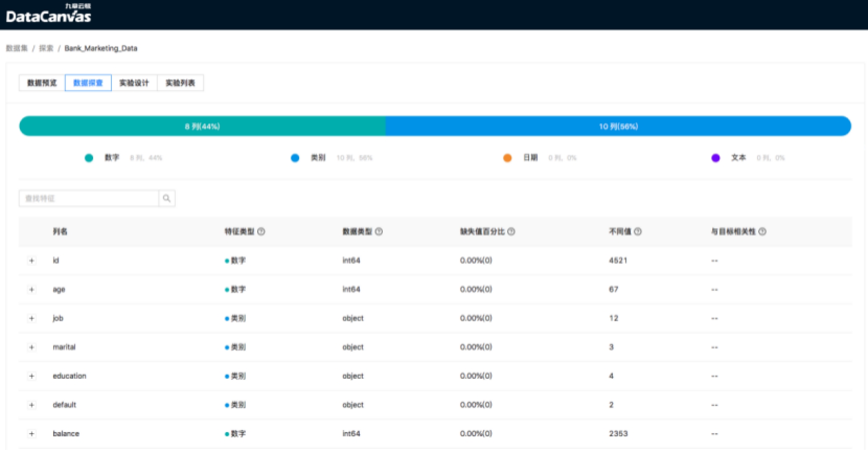Click distinct value 2353 in balance row
The width and height of the screenshot is (868, 452).
click(618, 434)
